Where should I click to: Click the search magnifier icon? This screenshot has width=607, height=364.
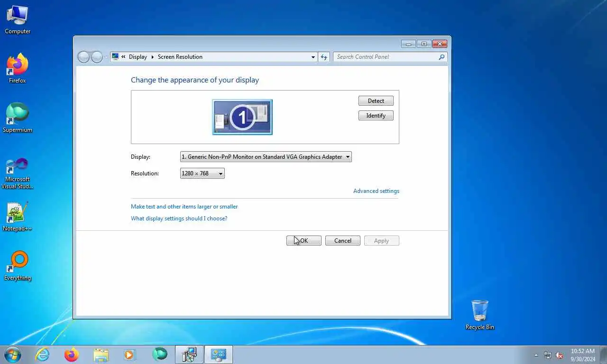441,57
